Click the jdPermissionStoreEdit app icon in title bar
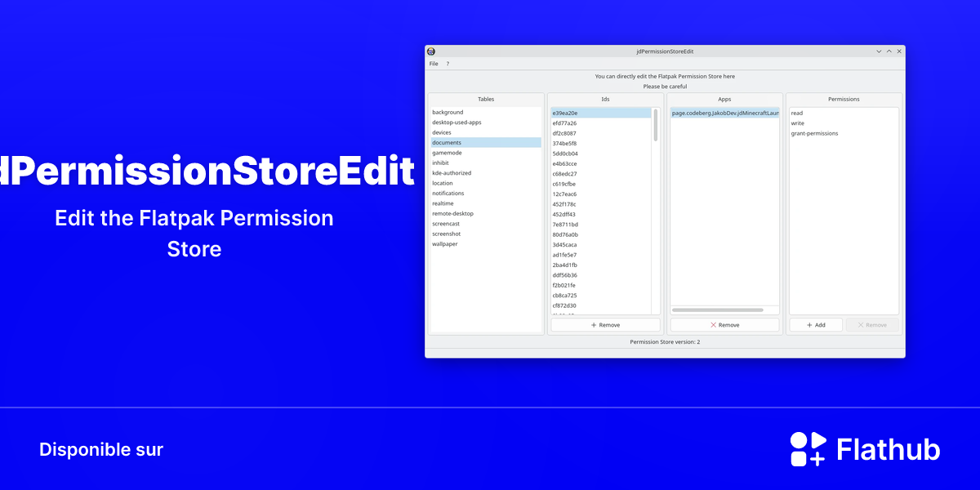Screen dimensions: 980x490 [x=431, y=51]
